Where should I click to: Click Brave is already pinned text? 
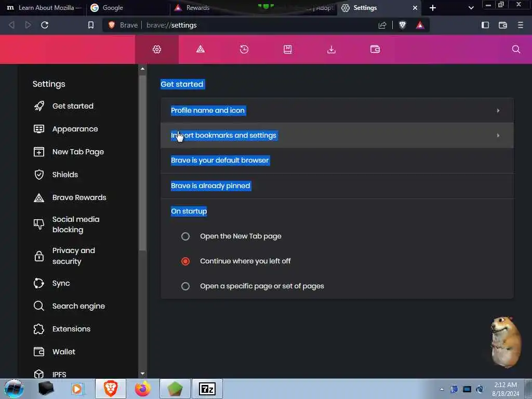click(210, 186)
